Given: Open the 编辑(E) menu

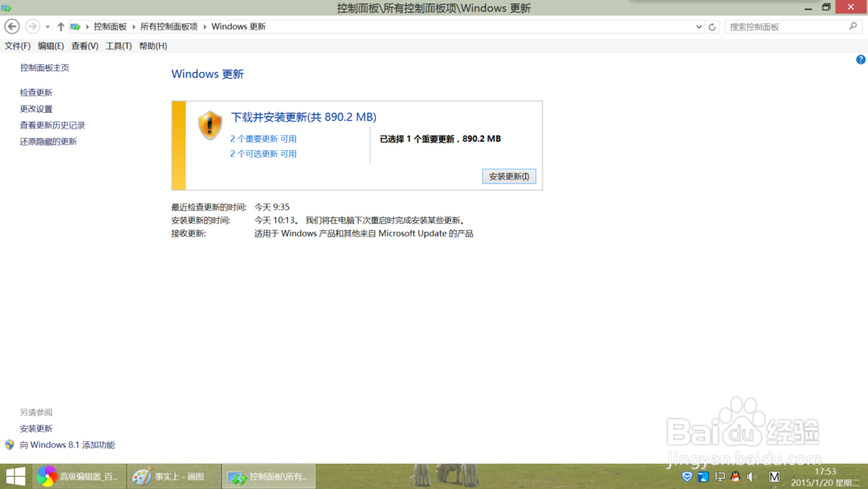Looking at the screenshot, I should pos(51,46).
